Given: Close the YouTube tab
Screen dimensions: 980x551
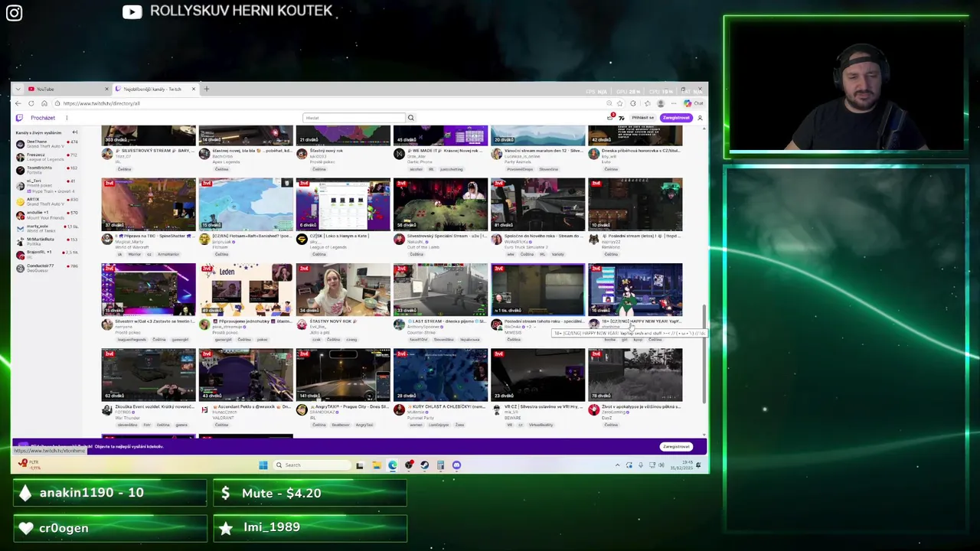Looking at the screenshot, I should point(106,89).
